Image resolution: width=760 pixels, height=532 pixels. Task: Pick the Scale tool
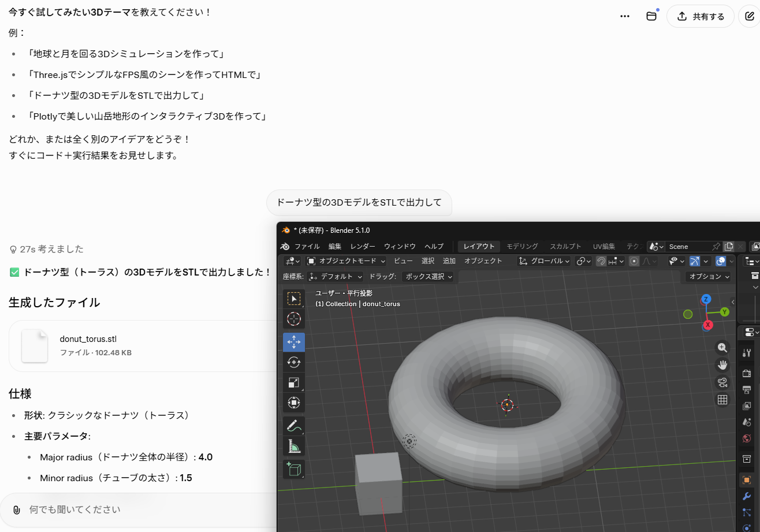pos(294,382)
